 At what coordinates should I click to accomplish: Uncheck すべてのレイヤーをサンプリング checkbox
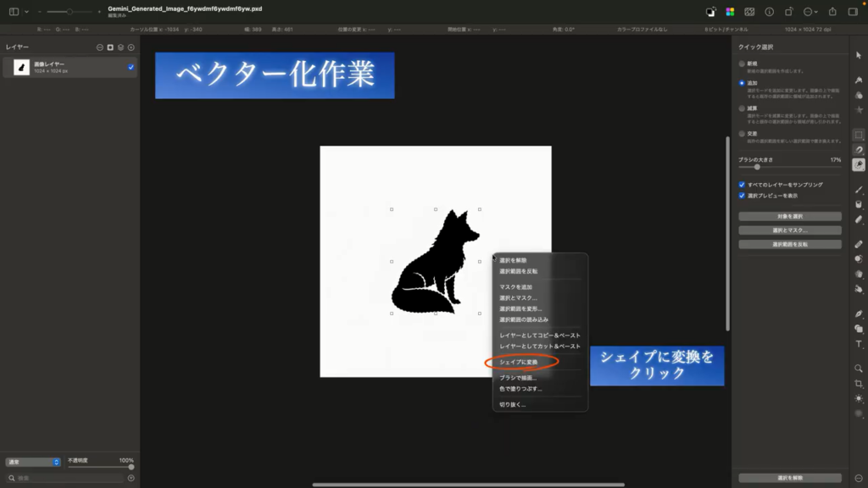[743, 184]
